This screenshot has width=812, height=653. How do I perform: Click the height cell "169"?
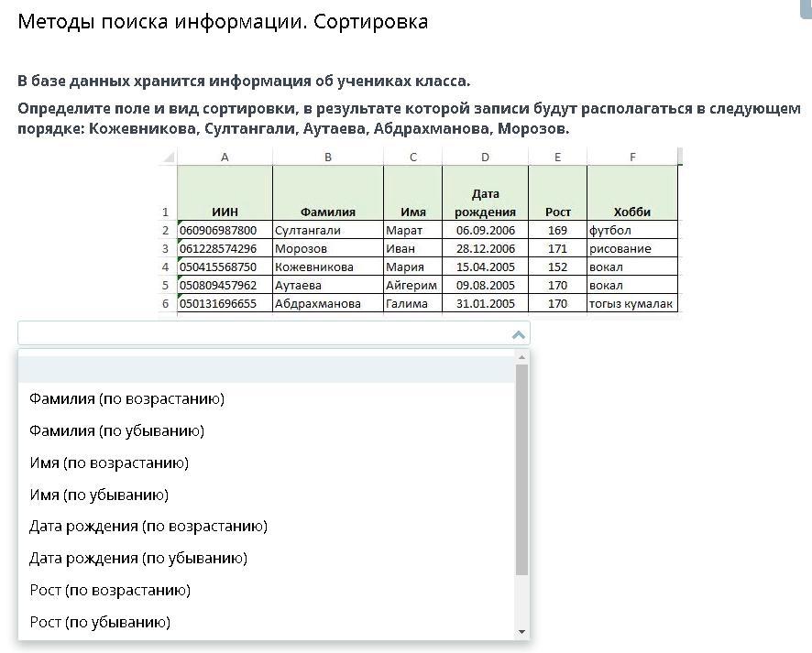pyautogui.click(x=558, y=230)
